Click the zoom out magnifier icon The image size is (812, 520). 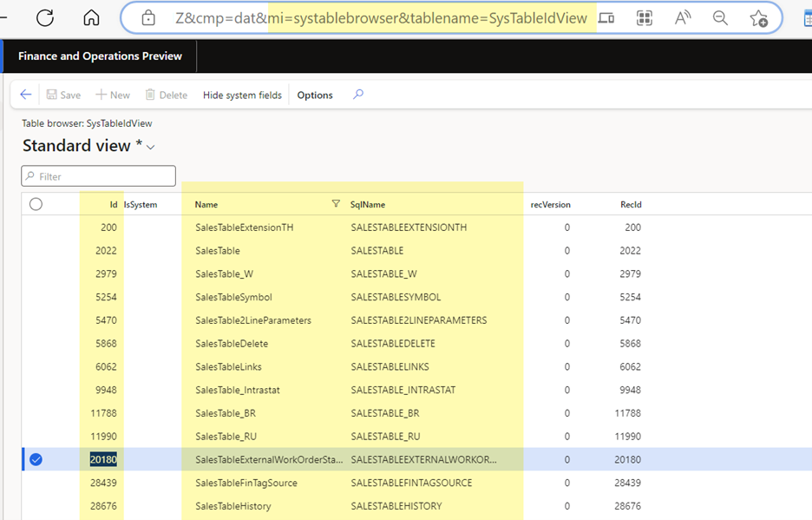720,17
